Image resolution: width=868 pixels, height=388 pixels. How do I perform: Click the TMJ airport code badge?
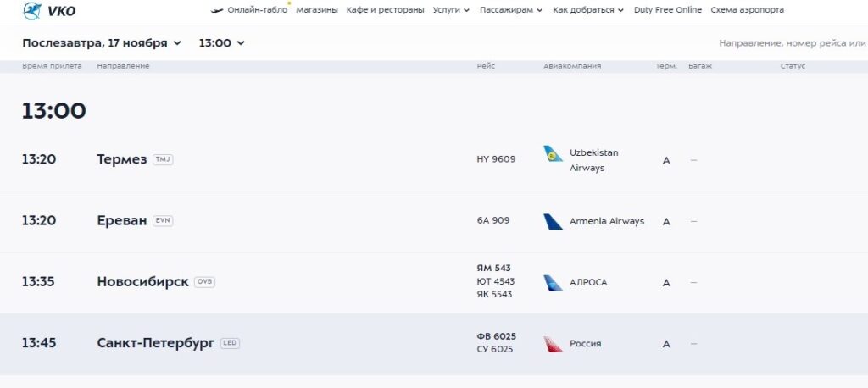(163, 159)
